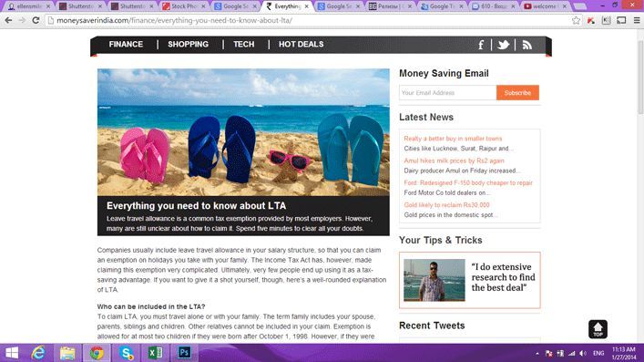644x362 pixels.
Task: Open File Explorer from the taskbar
Action: (67, 353)
